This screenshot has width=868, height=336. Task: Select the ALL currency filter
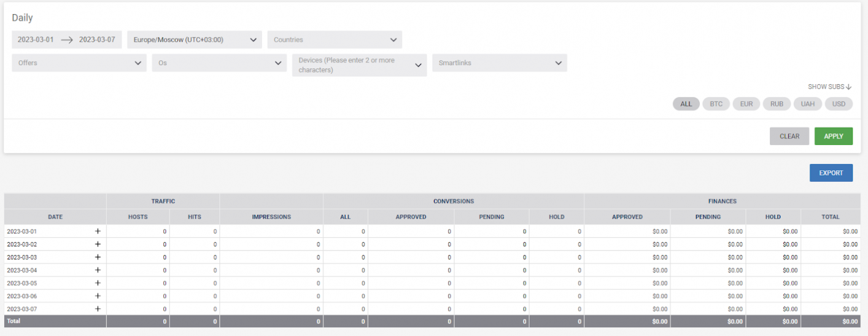(686, 104)
